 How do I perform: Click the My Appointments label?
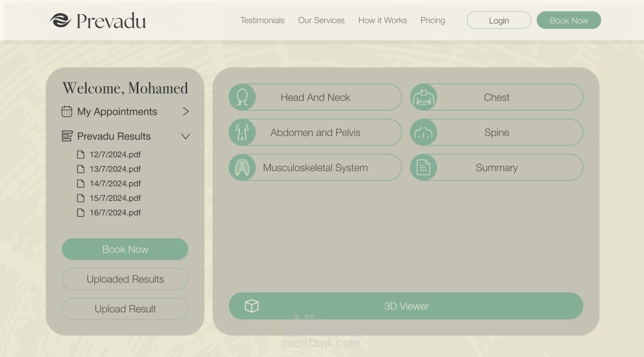coord(117,112)
